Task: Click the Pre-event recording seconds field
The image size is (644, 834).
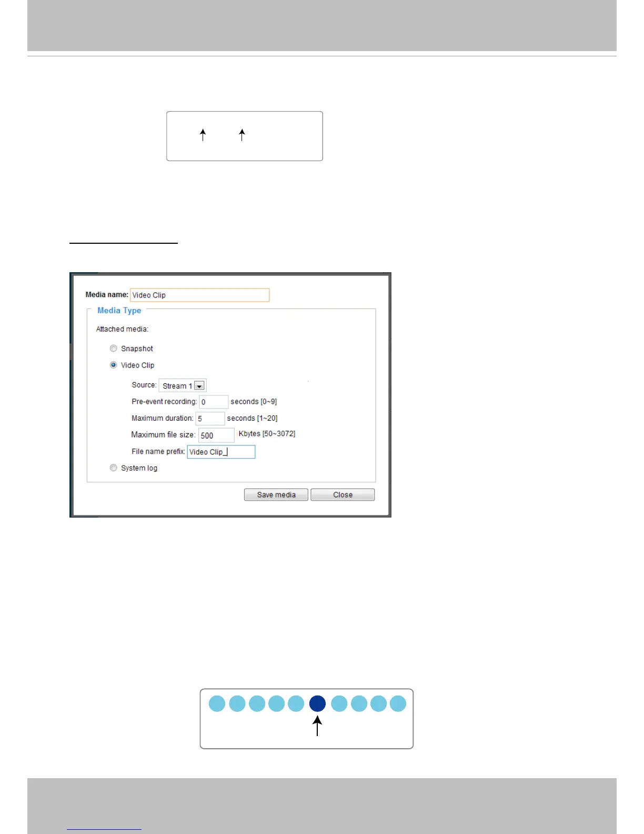Action: pos(214,402)
